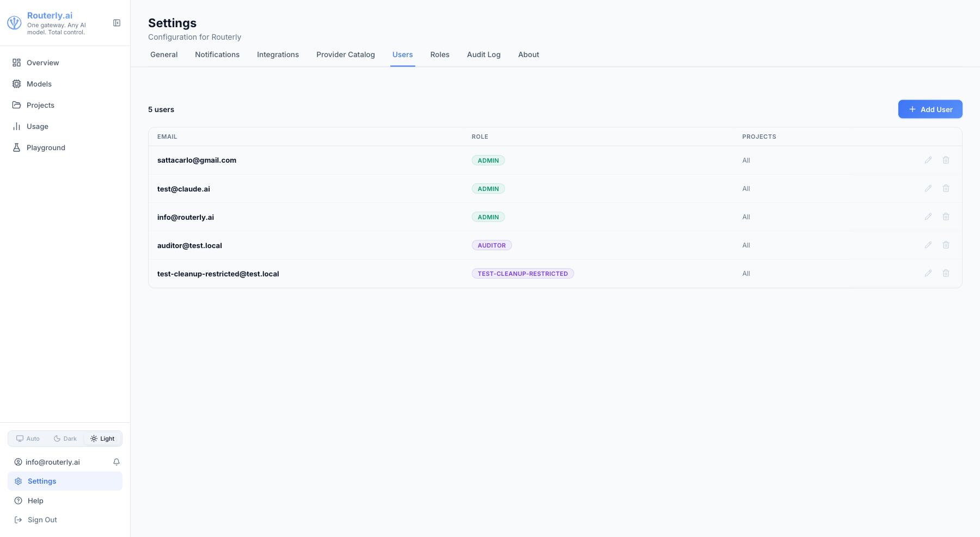Open the About tab

[x=529, y=54]
